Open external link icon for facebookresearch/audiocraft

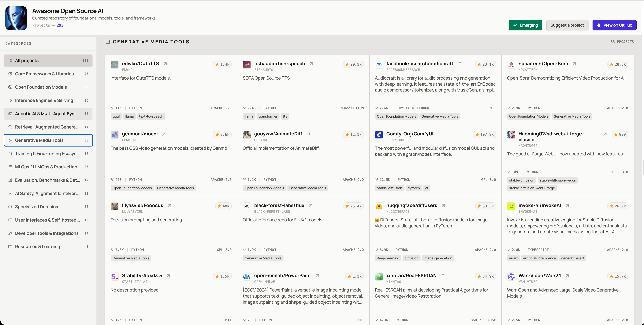[x=460, y=64]
